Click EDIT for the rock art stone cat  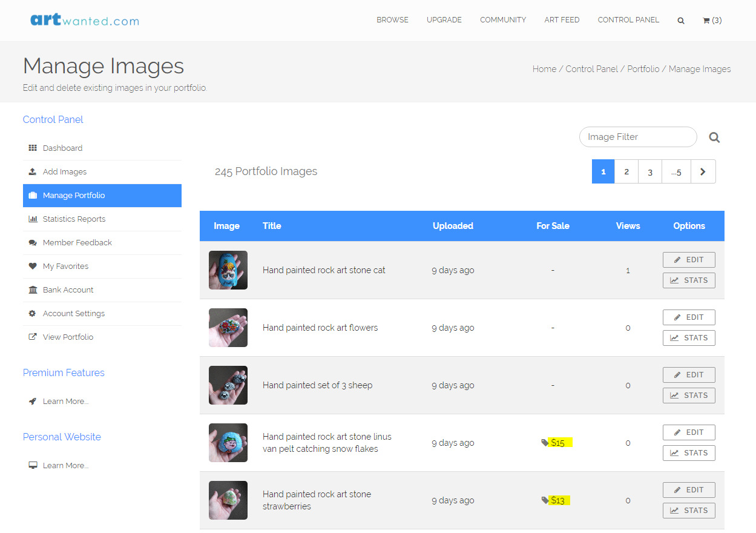point(689,260)
